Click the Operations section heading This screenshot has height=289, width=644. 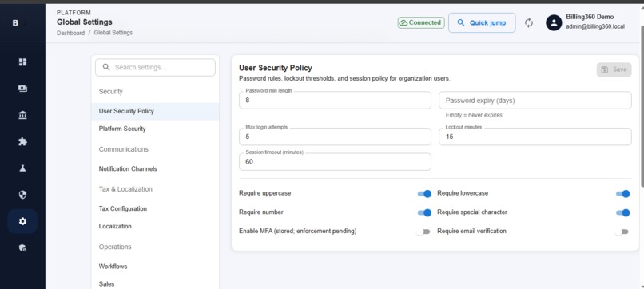pyautogui.click(x=115, y=247)
